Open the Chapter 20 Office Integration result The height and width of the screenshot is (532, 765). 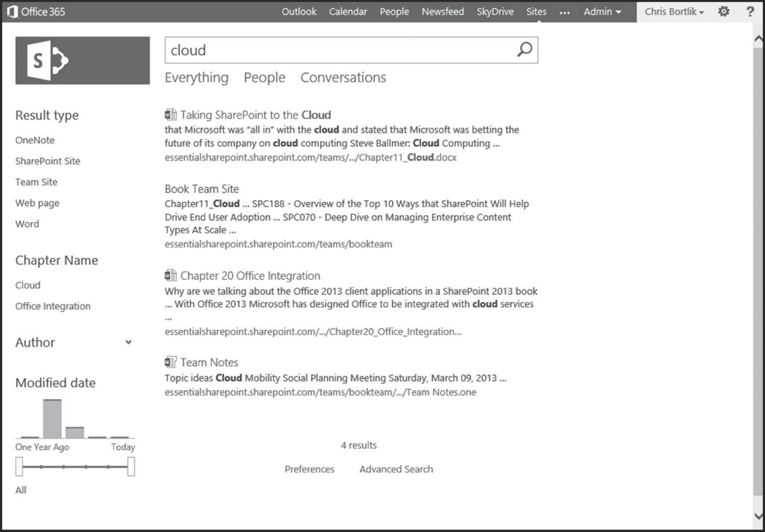click(x=250, y=276)
